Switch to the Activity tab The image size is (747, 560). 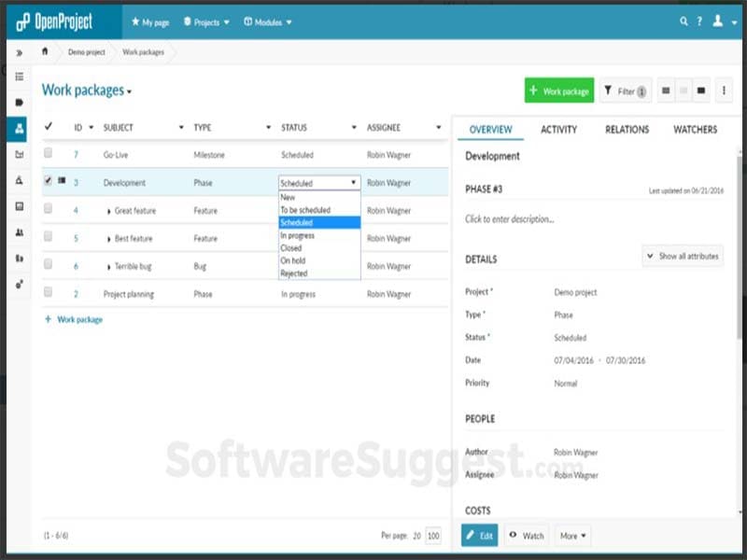pyautogui.click(x=558, y=130)
